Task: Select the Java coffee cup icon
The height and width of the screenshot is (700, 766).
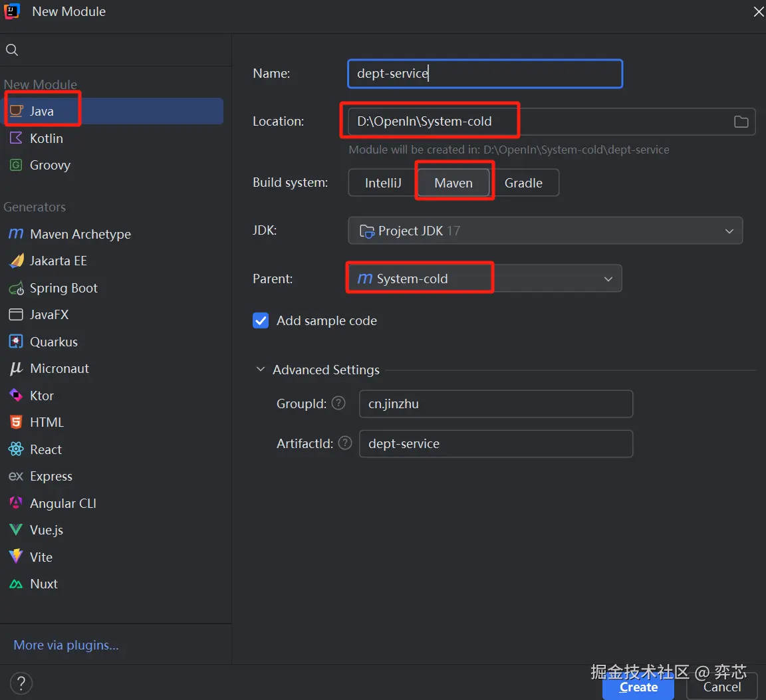Action: [16, 111]
